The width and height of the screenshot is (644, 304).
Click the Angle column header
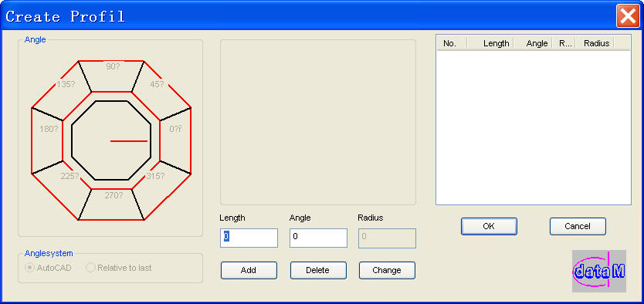[534, 43]
